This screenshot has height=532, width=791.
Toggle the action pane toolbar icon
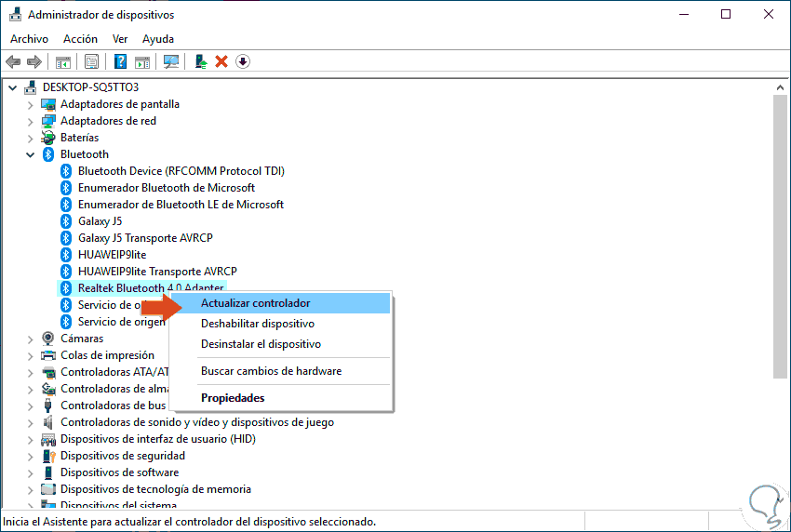(x=142, y=62)
